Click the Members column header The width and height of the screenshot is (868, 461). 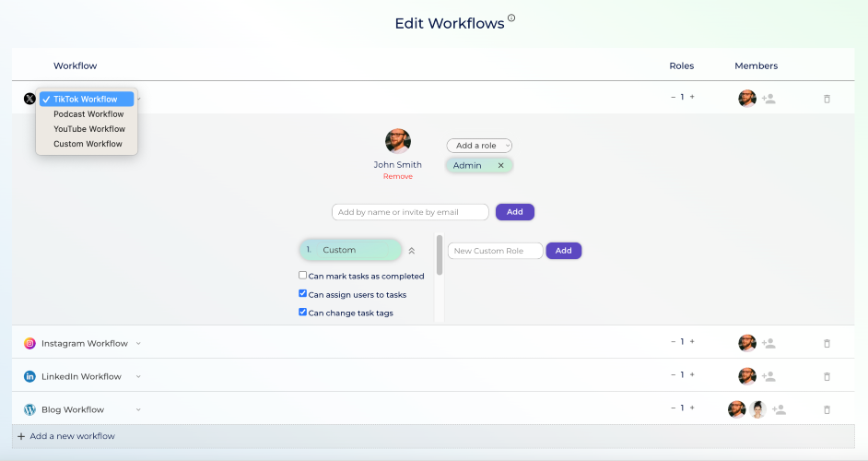[757, 66]
